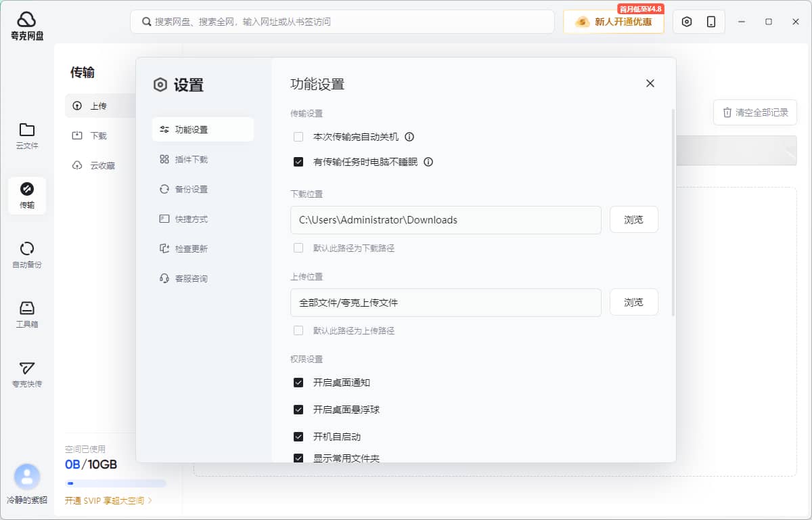
Task: Select 快捷方式 in settings menu
Action: [203, 219]
